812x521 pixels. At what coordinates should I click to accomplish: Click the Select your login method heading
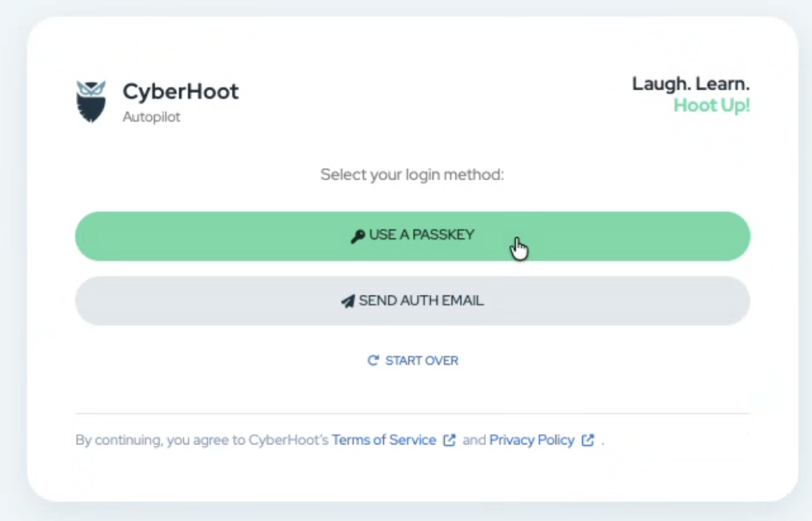click(412, 174)
